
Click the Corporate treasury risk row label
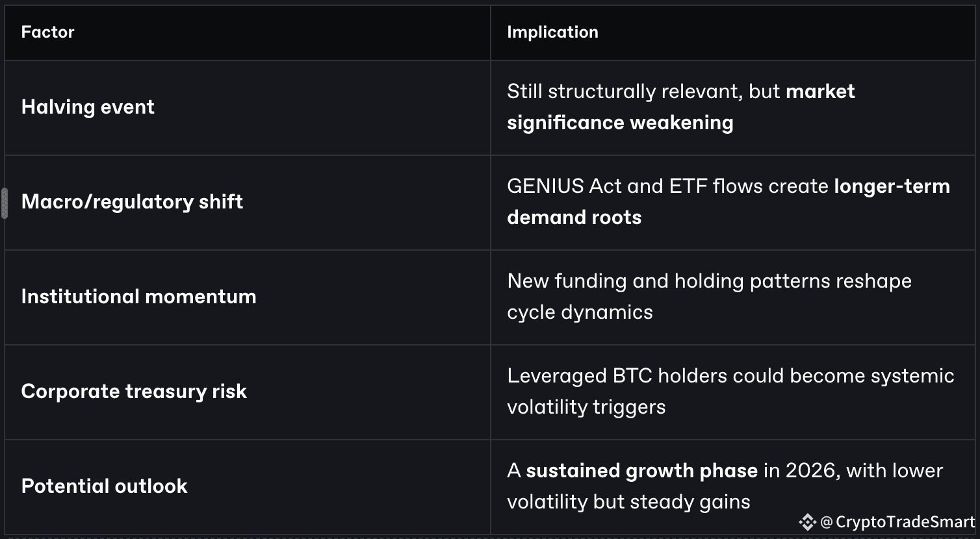pos(134,391)
